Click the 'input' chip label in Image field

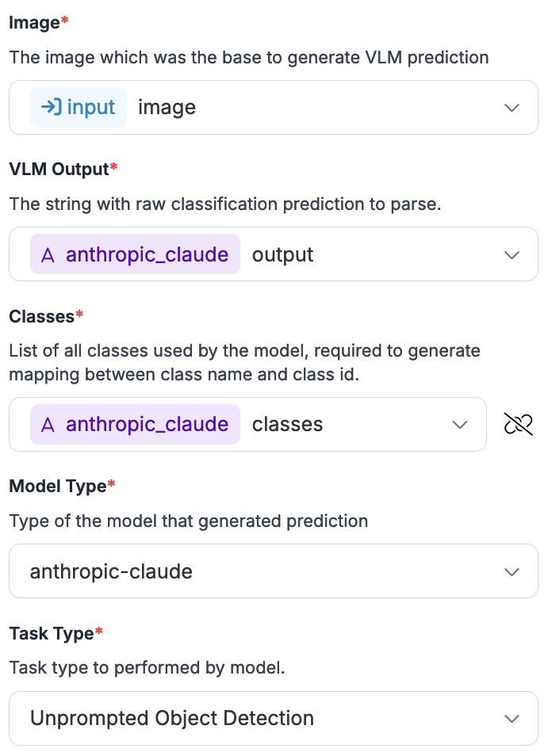91,107
